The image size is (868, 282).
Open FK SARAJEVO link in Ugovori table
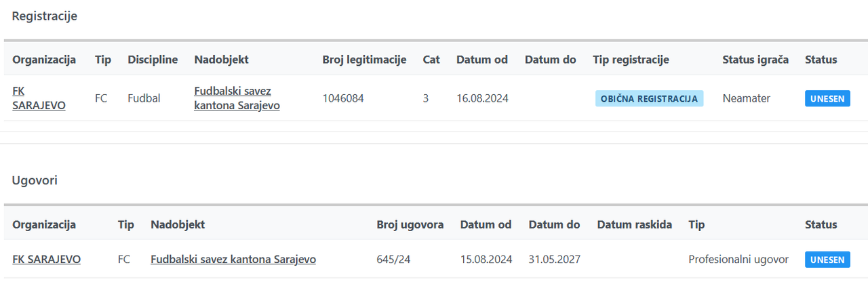tap(46, 259)
